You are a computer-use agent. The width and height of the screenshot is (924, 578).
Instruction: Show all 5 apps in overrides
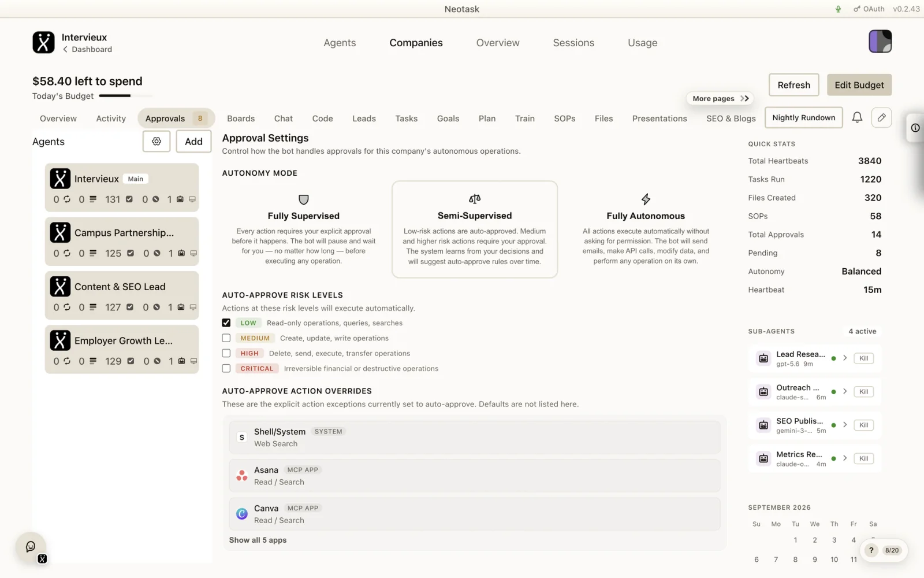click(x=258, y=540)
